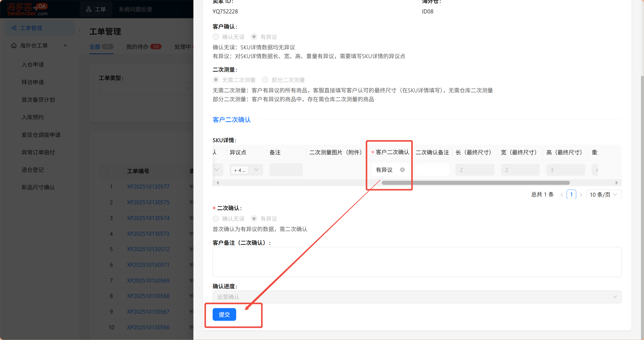Click the 提交 submit button

coord(224,314)
